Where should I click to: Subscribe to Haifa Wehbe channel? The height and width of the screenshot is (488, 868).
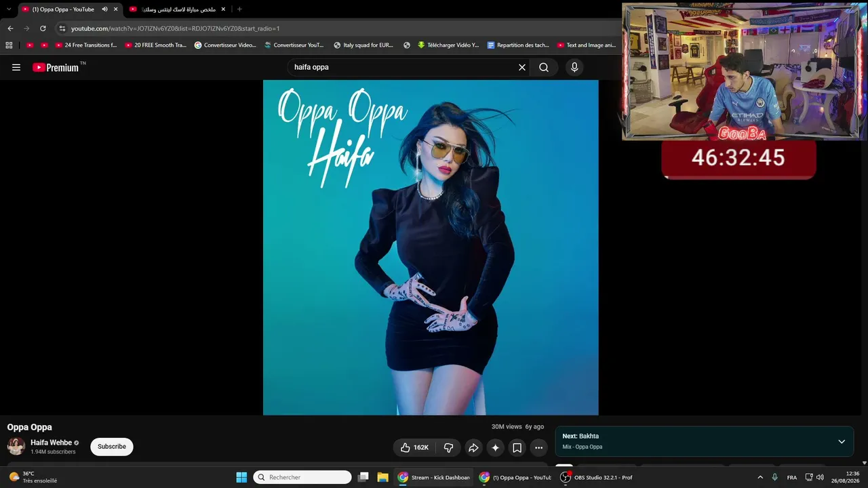112,447
